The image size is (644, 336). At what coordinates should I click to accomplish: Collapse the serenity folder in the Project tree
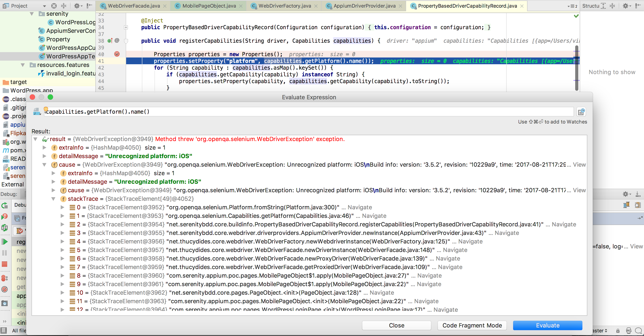point(31,14)
